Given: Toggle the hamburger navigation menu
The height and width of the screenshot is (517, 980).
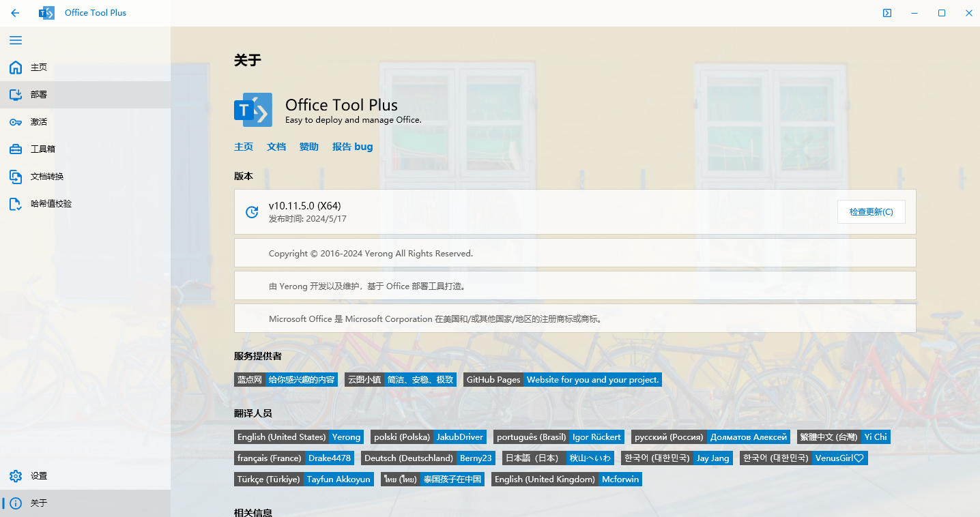Looking at the screenshot, I should pyautogui.click(x=16, y=40).
